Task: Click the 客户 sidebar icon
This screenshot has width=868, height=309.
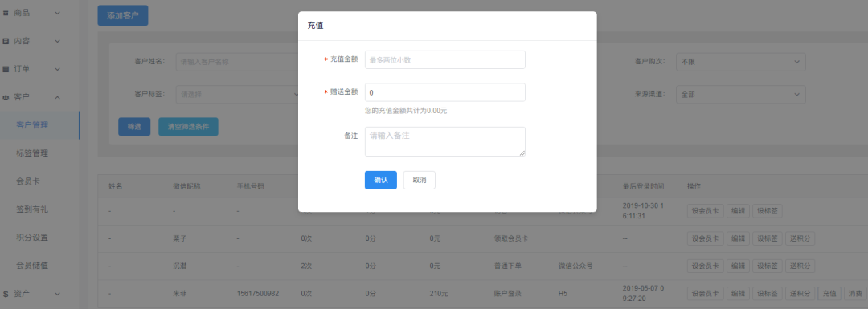Action: pos(6,97)
